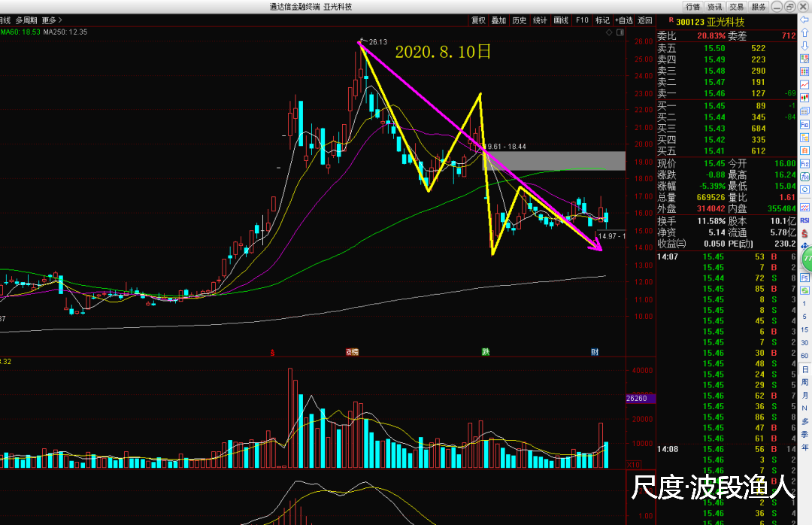The height and width of the screenshot is (525, 812).
Task: Open the 统计 statistics option
Action: click(x=540, y=20)
